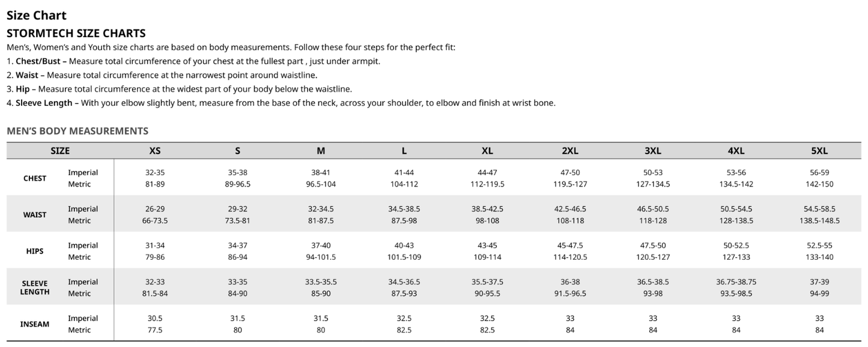Select the WAIST row label
This screenshot has height=347, width=868.
click(35, 215)
